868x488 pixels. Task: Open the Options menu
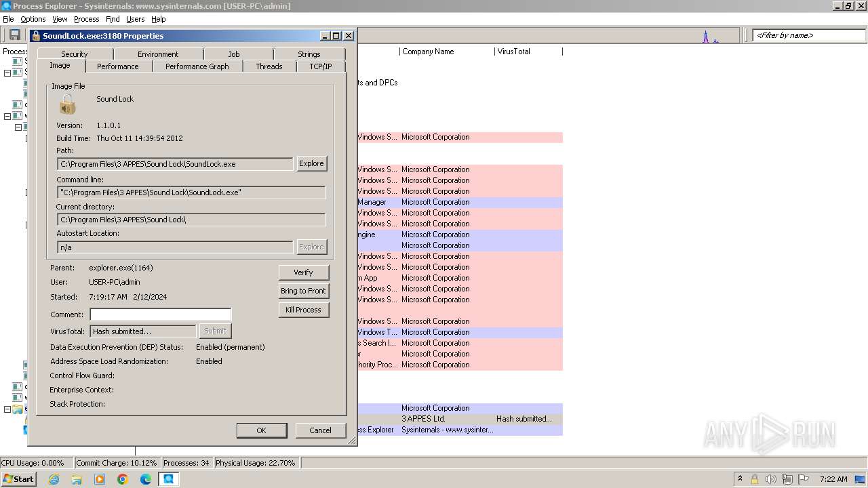point(33,19)
